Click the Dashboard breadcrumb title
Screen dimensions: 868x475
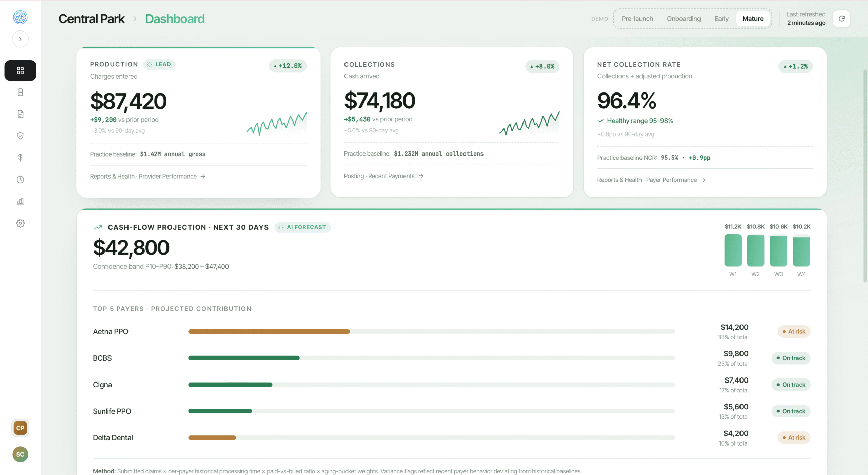point(175,19)
